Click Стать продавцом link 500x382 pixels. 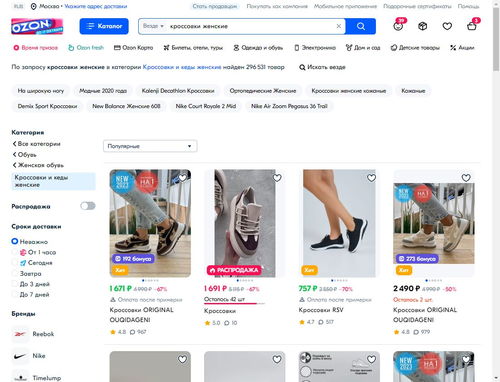coord(215,6)
